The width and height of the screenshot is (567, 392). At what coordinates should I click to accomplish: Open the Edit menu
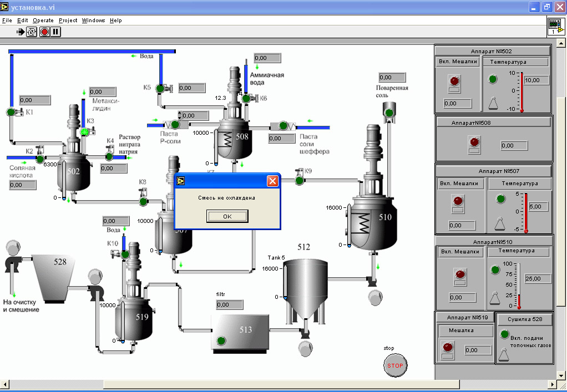22,21
